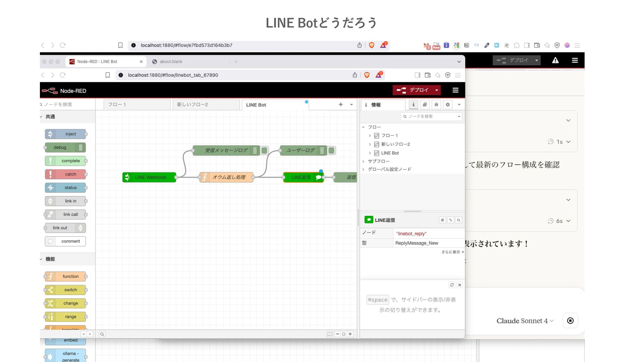Open the flow tab list dropdown arrow
The image size is (644, 362).
(352, 105)
